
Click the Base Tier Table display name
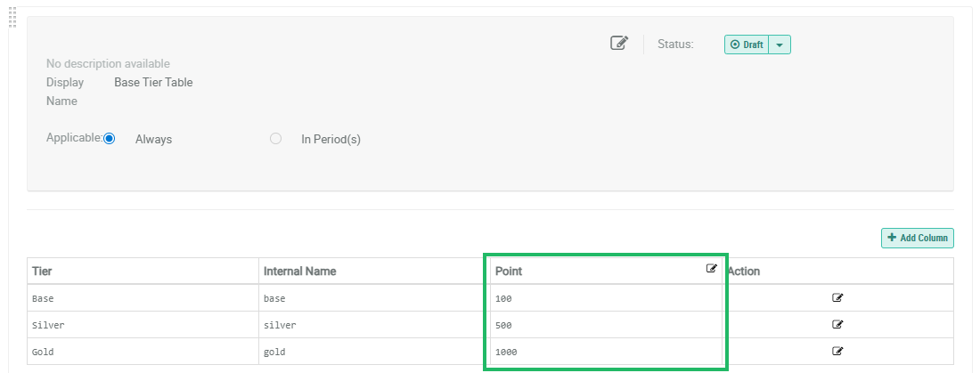coord(153,83)
